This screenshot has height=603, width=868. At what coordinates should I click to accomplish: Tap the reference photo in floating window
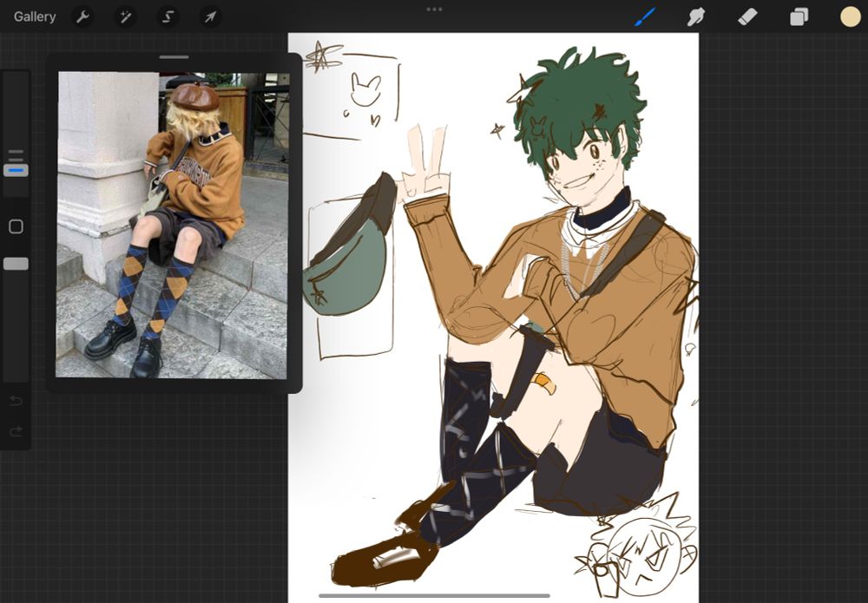pyautogui.click(x=172, y=226)
